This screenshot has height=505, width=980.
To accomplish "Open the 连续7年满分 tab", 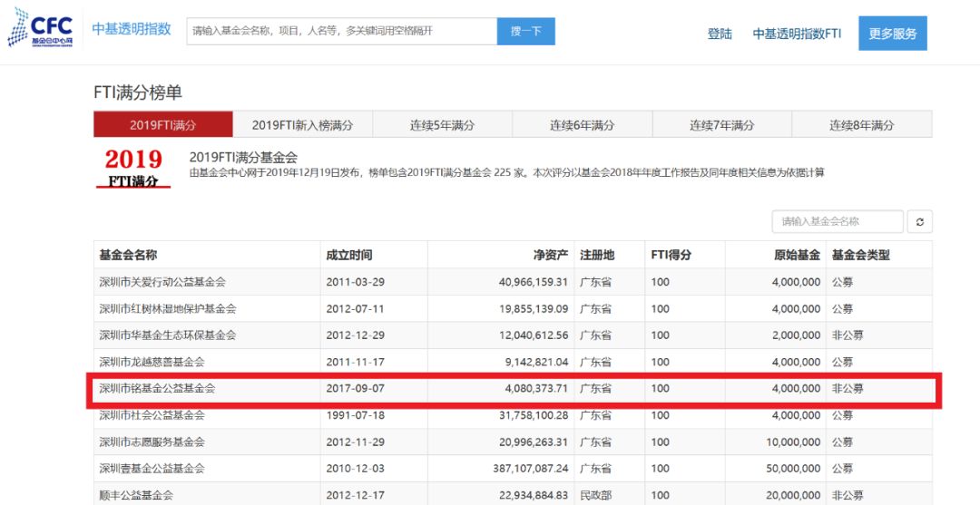I will click(722, 125).
